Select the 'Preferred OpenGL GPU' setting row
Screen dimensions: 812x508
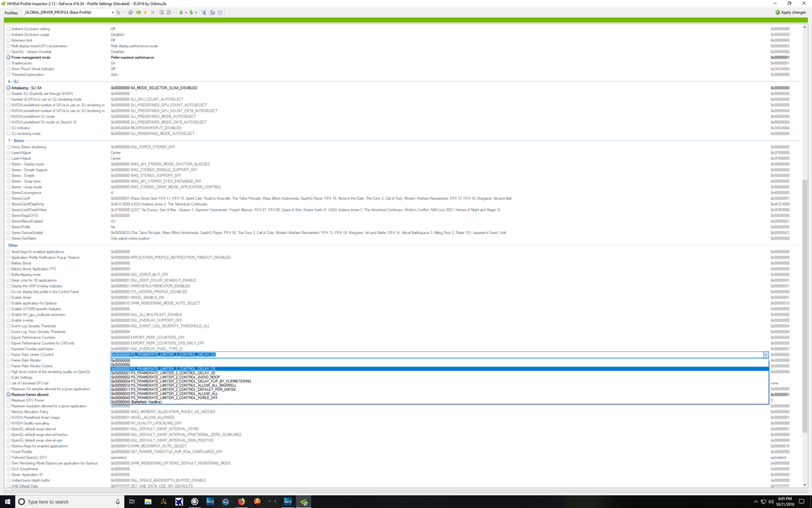pyautogui.click(x=404, y=458)
